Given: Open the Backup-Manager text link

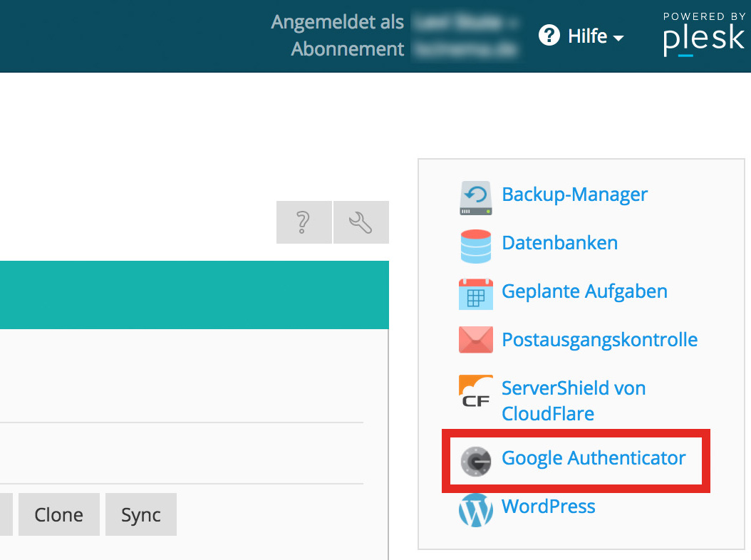Looking at the screenshot, I should point(574,195).
